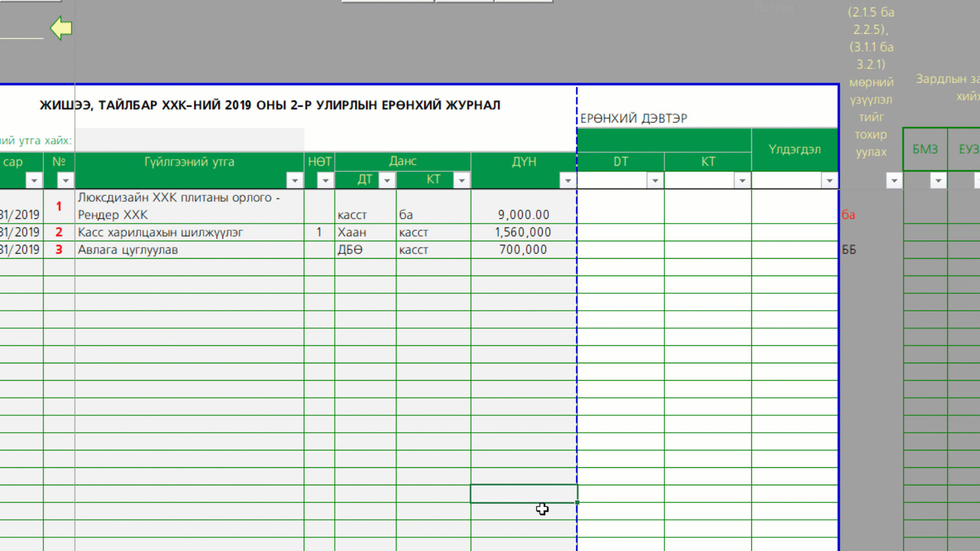
Task: Click the yellow back arrow icon
Action: 61,28
